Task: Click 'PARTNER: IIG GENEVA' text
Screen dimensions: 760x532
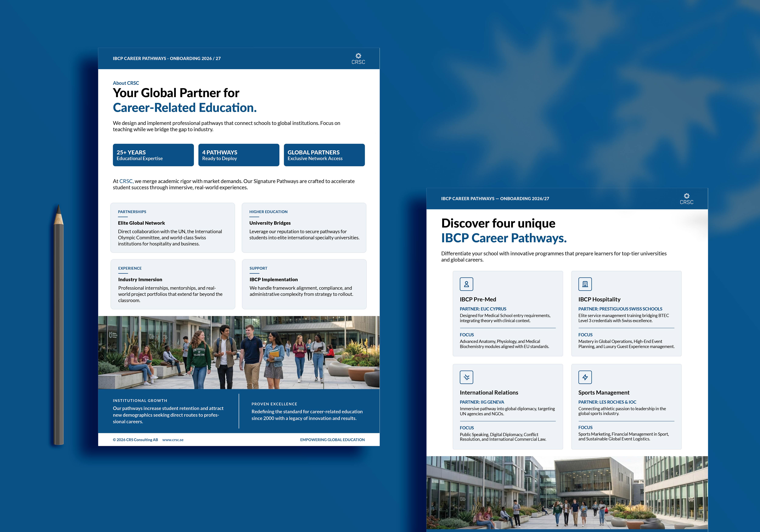Action: point(482,402)
